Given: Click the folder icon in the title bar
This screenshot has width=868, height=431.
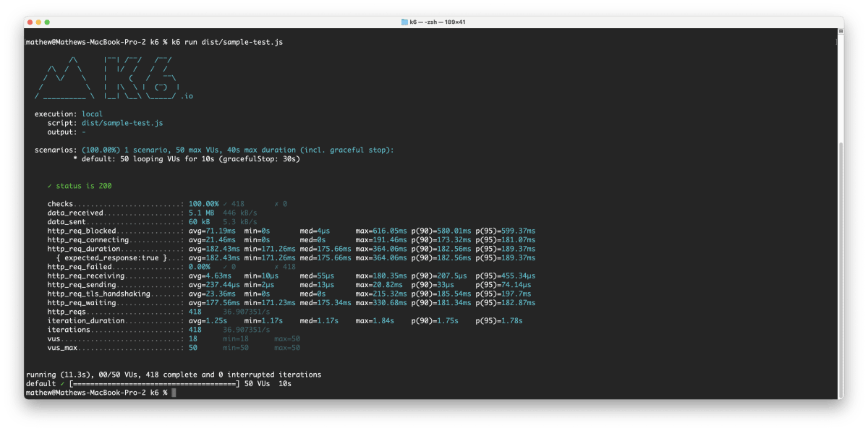Looking at the screenshot, I should tap(404, 22).
